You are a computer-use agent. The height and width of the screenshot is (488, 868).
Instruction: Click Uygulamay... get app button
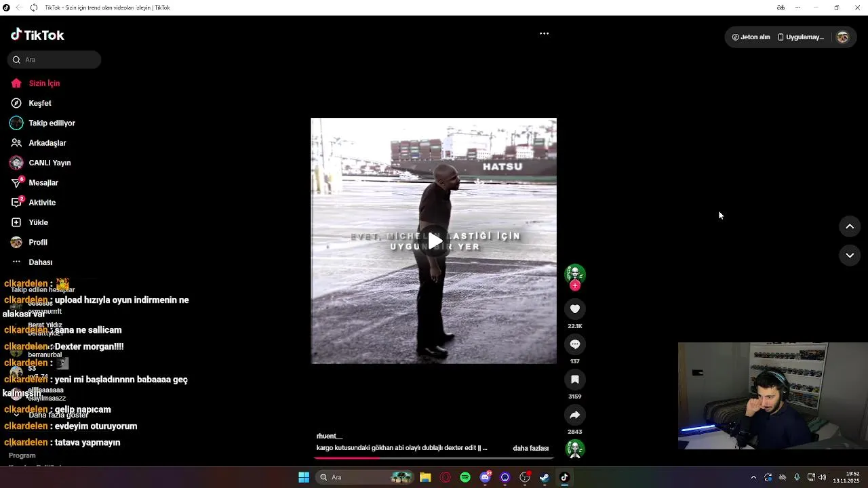[x=802, y=37]
